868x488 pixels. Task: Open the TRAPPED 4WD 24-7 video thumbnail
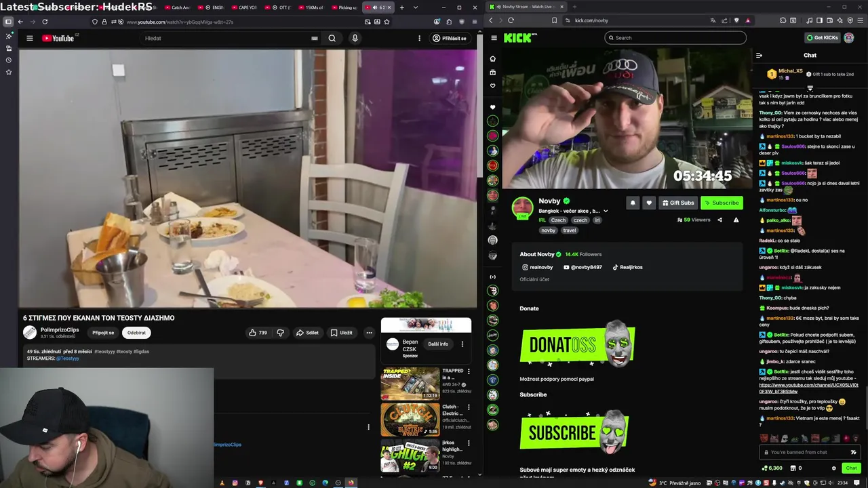coord(410,383)
